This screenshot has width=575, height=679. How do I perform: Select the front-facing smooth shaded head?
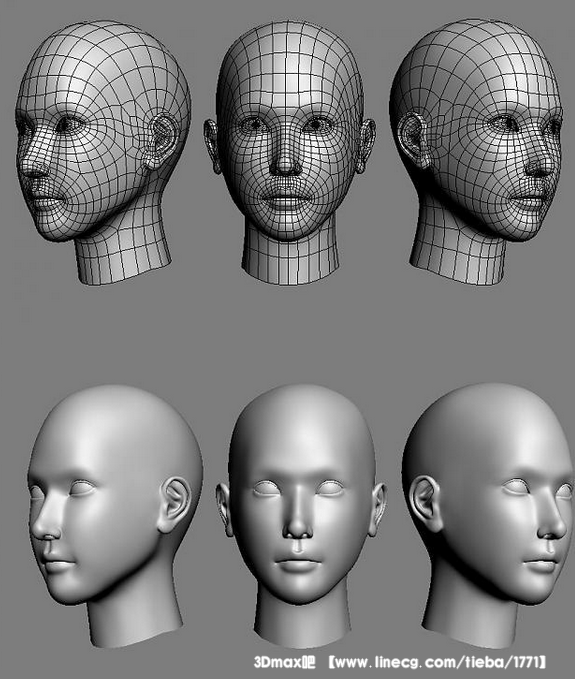(301, 515)
